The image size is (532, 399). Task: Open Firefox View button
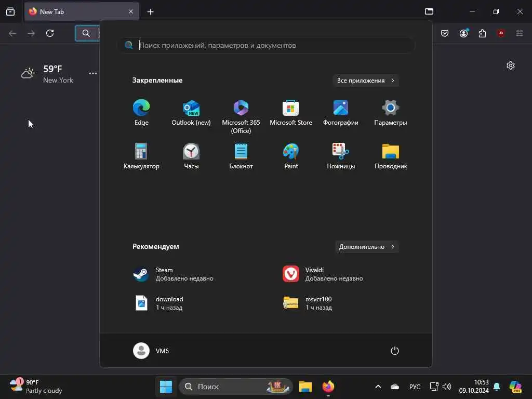tap(10, 11)
